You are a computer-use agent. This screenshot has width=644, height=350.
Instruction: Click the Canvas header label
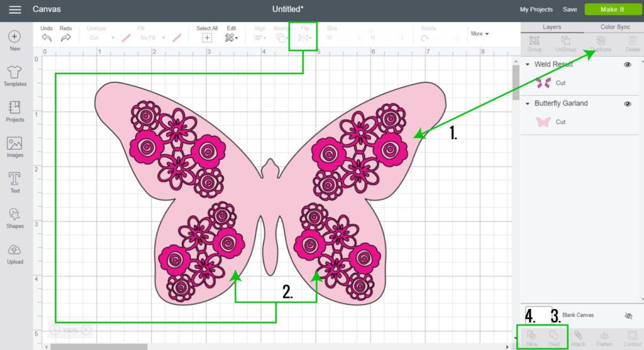[47, 9]
